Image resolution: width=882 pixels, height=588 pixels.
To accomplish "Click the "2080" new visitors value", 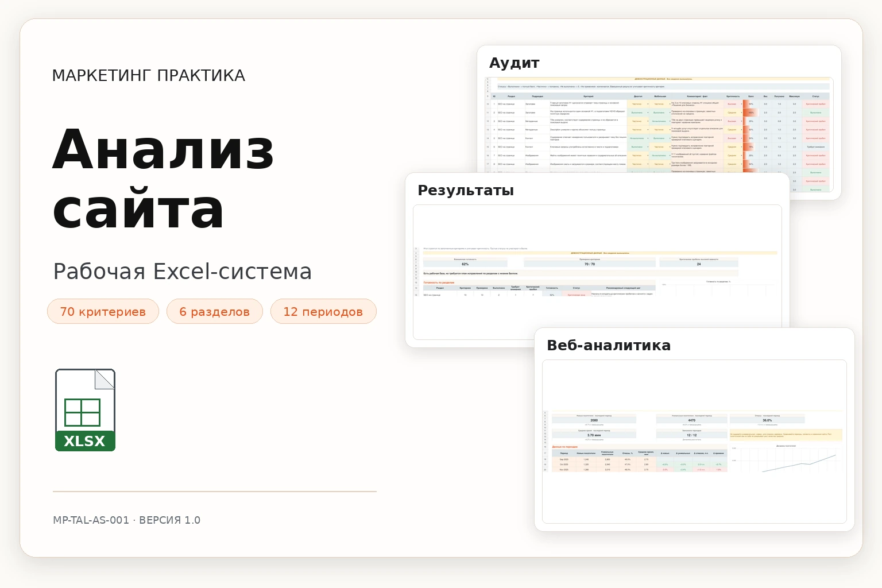I will [594, 420].
